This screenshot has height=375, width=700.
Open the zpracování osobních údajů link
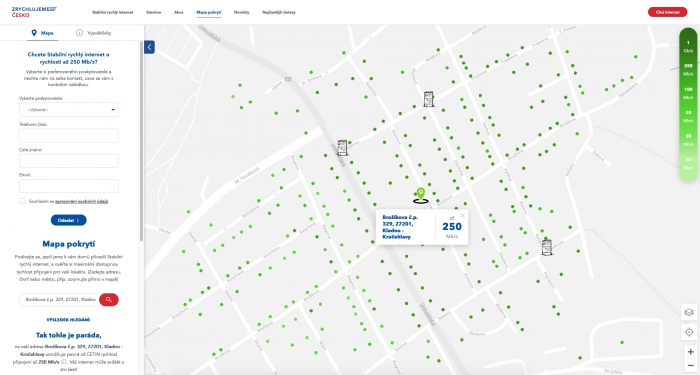pos(81,201)
